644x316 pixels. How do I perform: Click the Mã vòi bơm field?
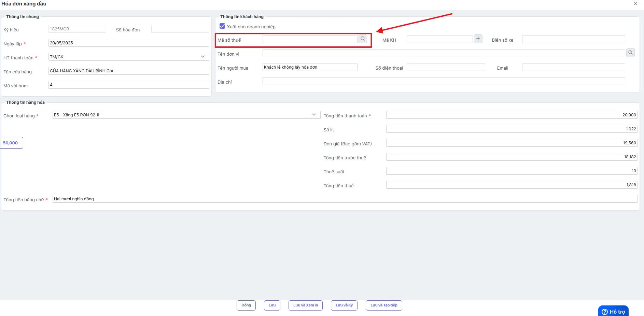129,85
